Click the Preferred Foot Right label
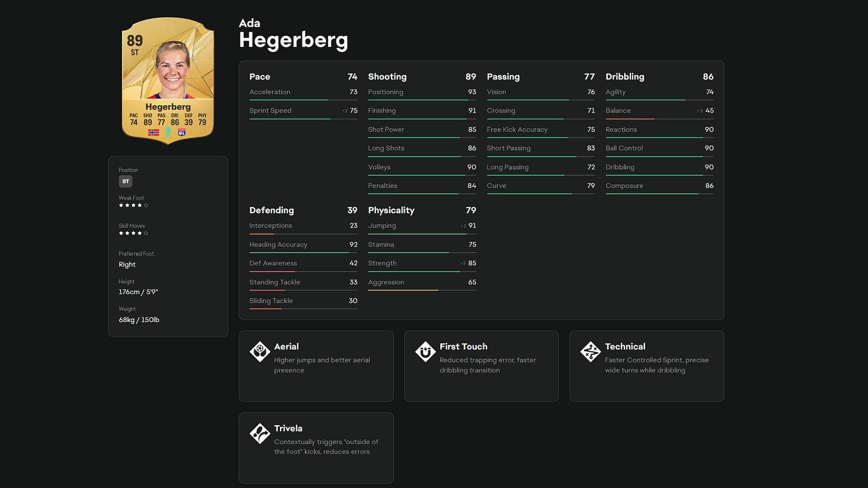 click(127, 264)
